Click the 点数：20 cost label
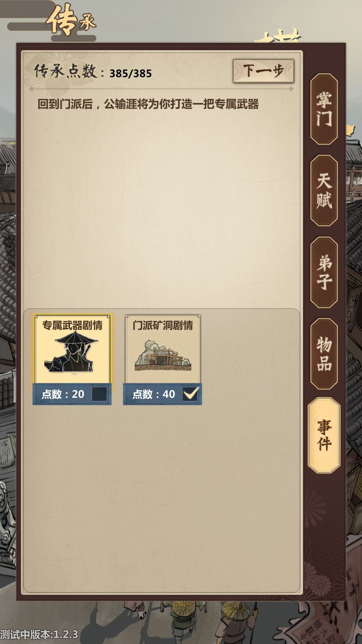This screenshot has height=644, width=362. [x=63, y=394]
